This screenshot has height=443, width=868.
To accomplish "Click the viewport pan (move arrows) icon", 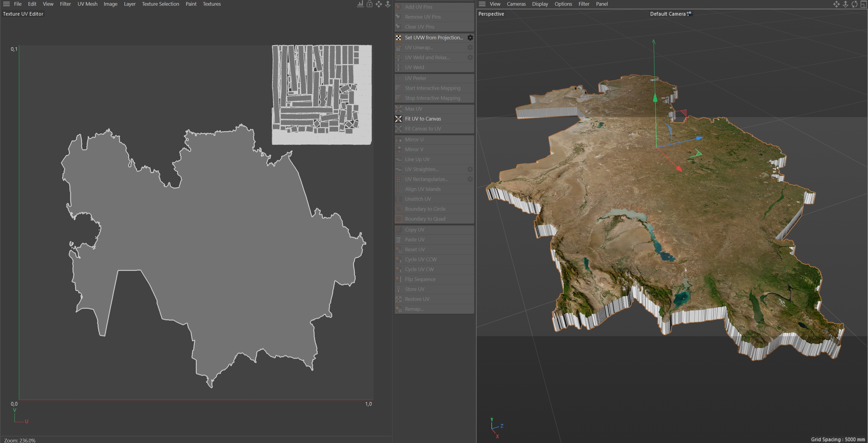I will point(836,4).
